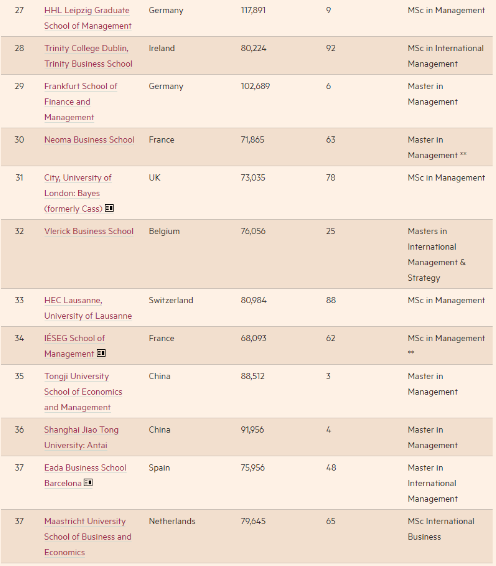
Task: Open the IÉSEG School of Management link
Action: 74,346
